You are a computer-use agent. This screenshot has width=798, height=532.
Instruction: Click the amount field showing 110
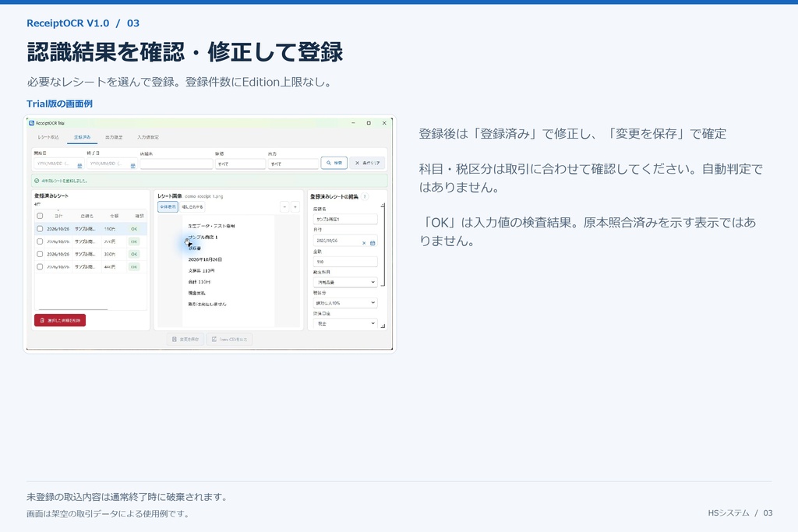(345, 262)
